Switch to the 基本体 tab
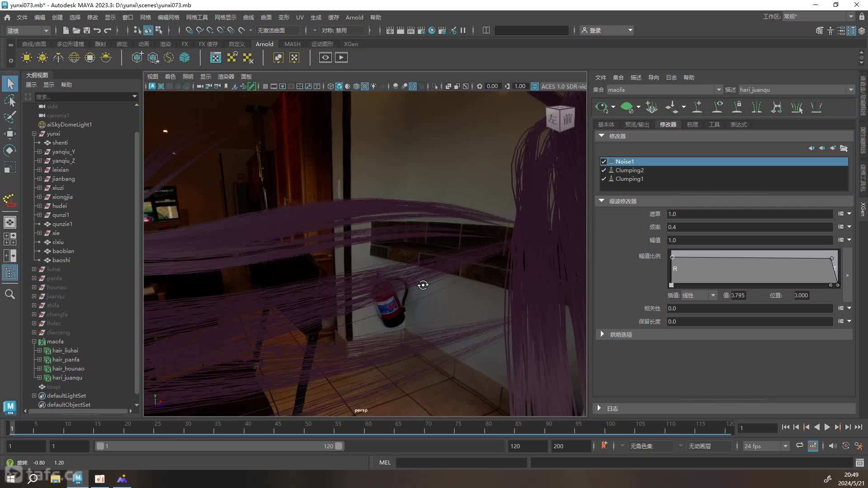This screenshot has width=868, height=488. (606, 125)
